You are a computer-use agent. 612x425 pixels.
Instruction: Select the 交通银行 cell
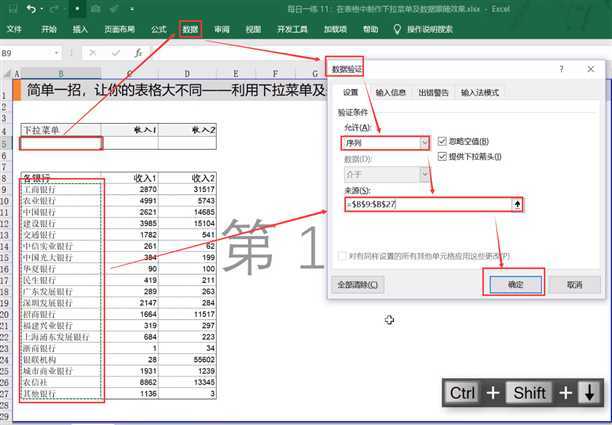[61, 235]
